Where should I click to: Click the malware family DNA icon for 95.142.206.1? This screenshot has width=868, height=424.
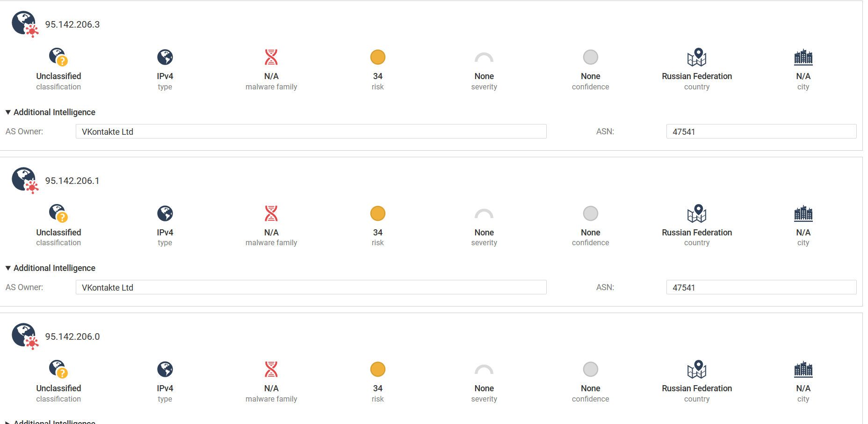[271, 213]
